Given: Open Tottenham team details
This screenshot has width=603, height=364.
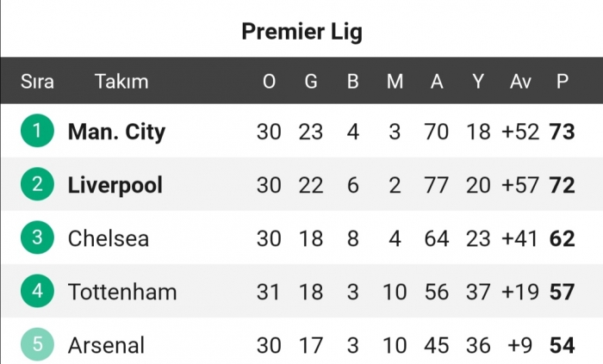Looking at the screenshot, I should pyautogui.click(x=122, y=292).
